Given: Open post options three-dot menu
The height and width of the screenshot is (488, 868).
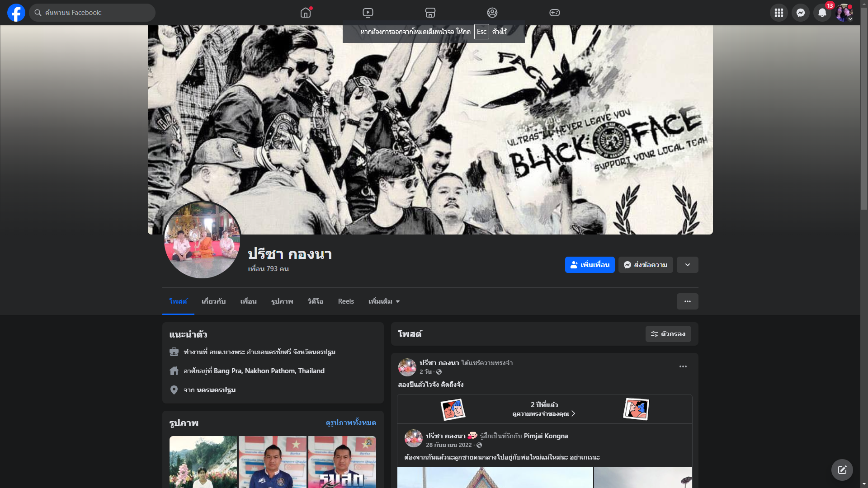Looking at the screenshot, I should tap(683, 366).
